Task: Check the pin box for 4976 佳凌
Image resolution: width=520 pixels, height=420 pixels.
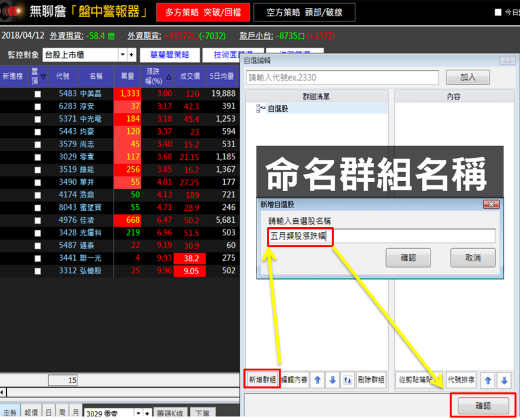Action: coord(38,220)
